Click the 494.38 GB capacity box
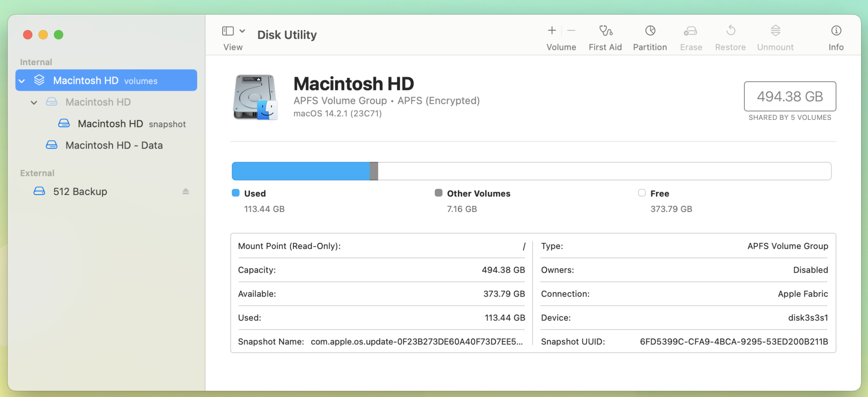Viewport: 868px width, 397px height. pos(790,96)
